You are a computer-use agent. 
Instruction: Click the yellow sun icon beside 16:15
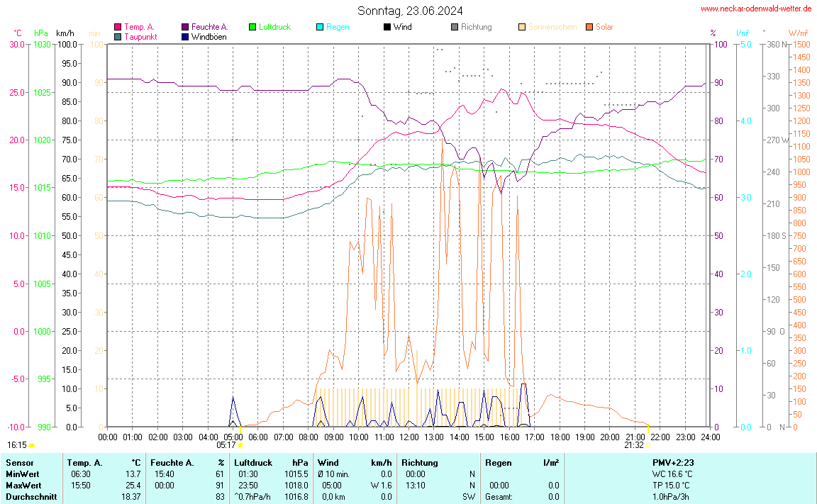pyautogui.click(x=31, y=445)
